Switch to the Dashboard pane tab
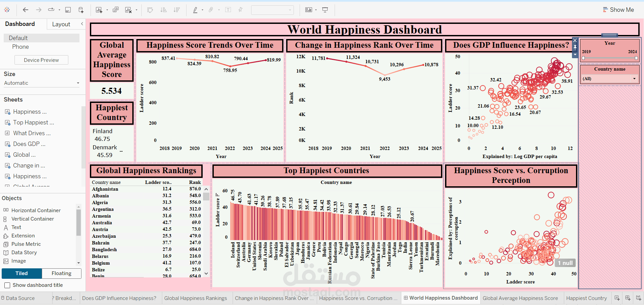 click(x=20, y=24)
